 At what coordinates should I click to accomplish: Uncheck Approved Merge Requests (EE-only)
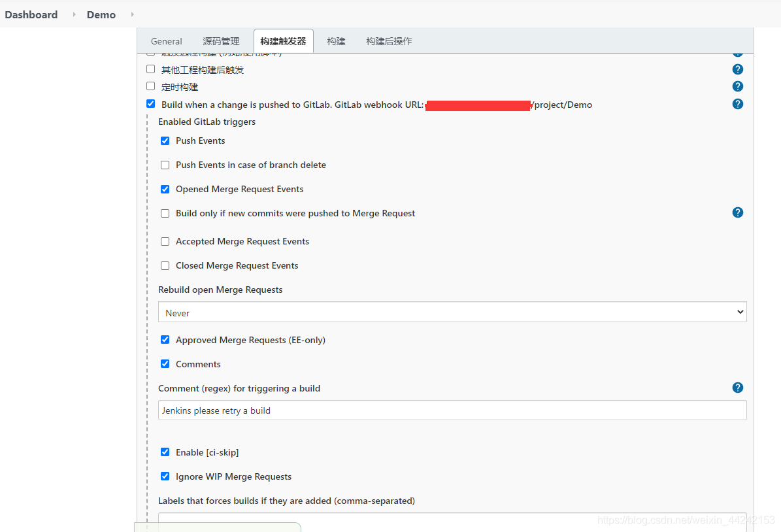(x=165, y=340)
